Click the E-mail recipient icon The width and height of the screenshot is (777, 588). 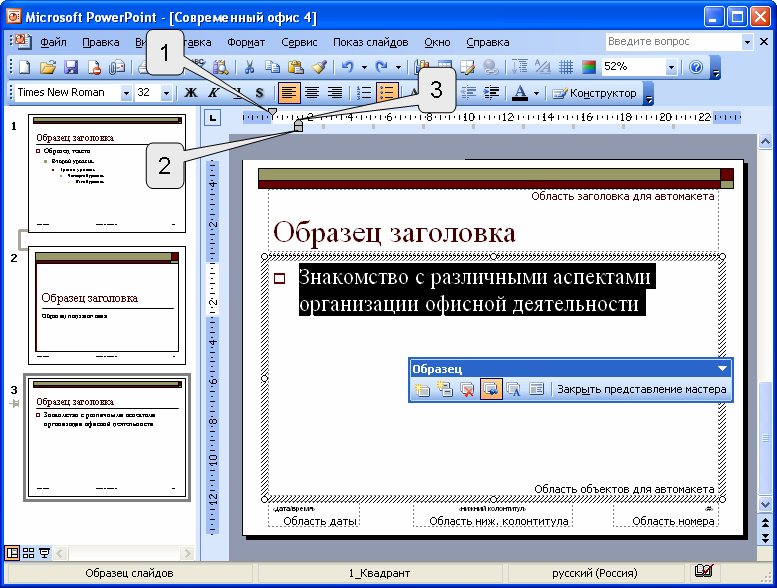117,67
